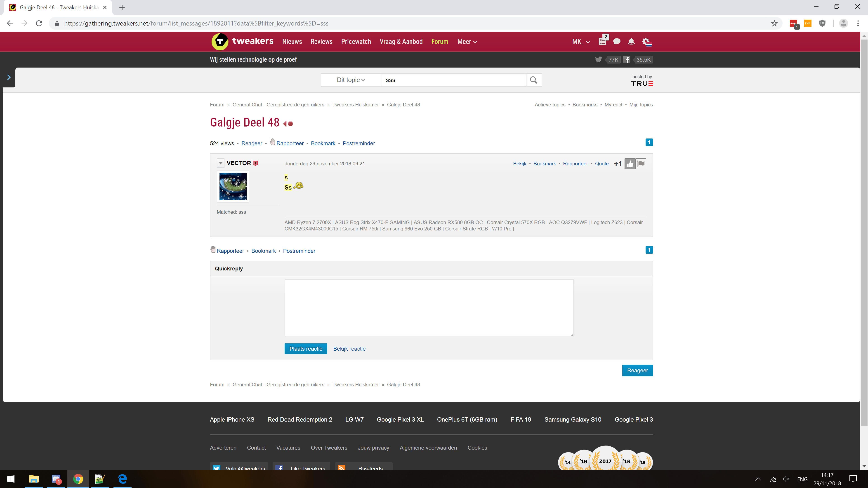The height and width of the screenshot is (488, 868).
Task: Click the search magnifier button
Action: point(533,80)
